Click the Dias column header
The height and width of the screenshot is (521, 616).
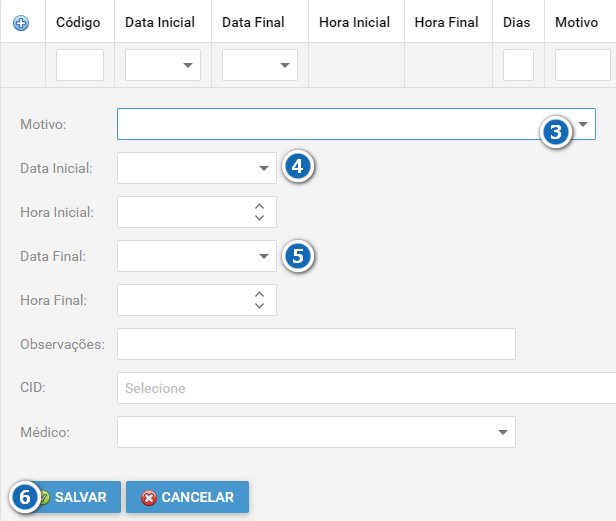tap(517, 22)
